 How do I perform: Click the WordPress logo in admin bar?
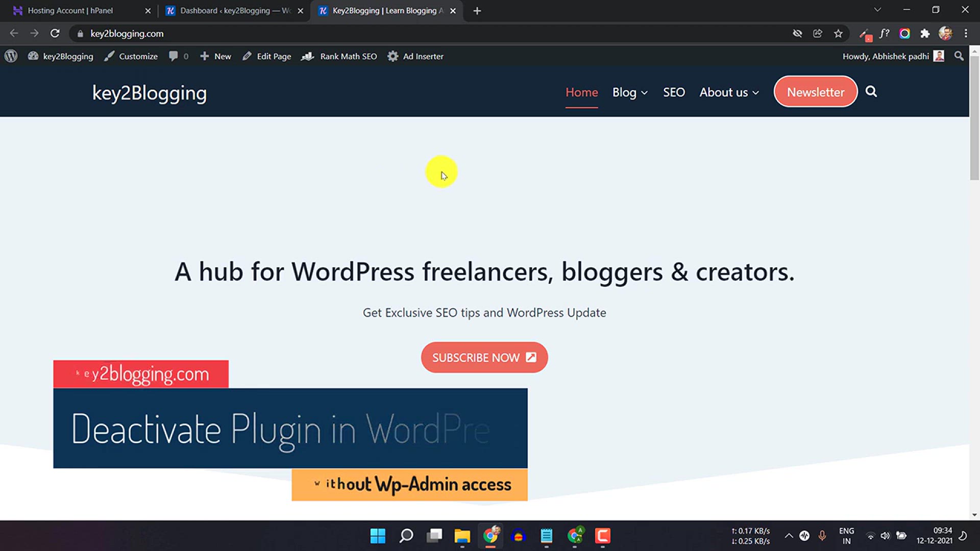[11, 56]
